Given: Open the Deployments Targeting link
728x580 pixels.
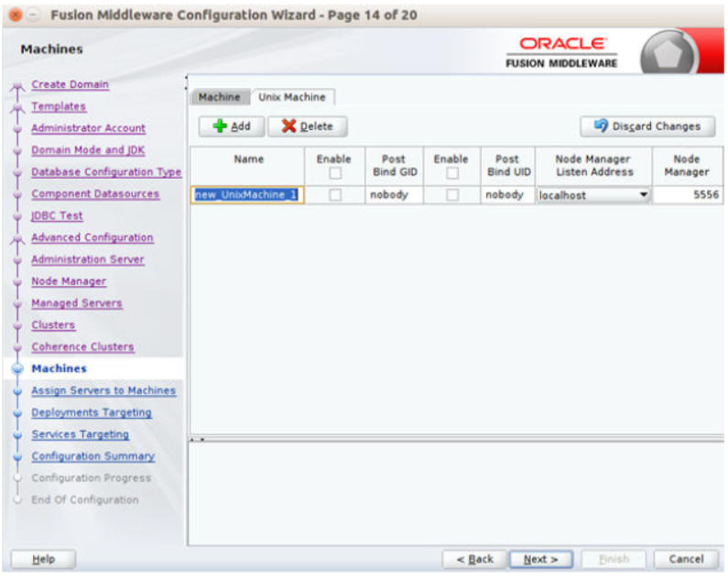Looking at the screenshot, I should [92, 412].
